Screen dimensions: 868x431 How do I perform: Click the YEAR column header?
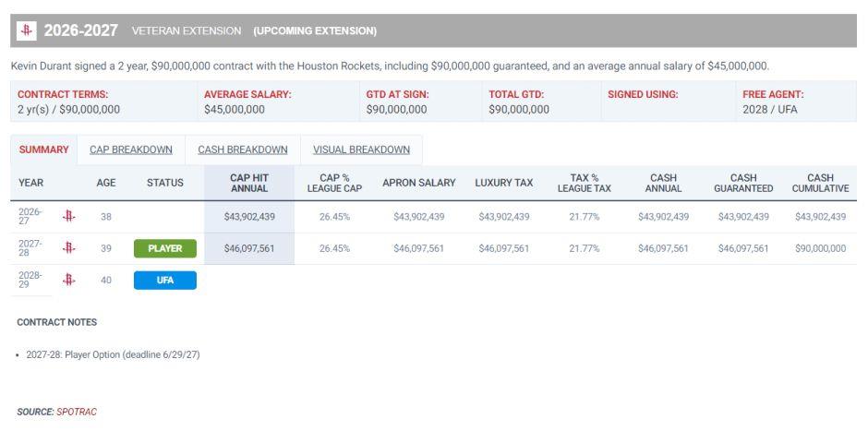(x=31, y=183)
